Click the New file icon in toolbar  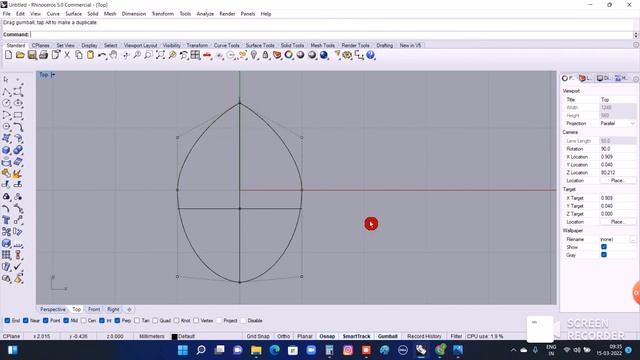click(8, 55)
